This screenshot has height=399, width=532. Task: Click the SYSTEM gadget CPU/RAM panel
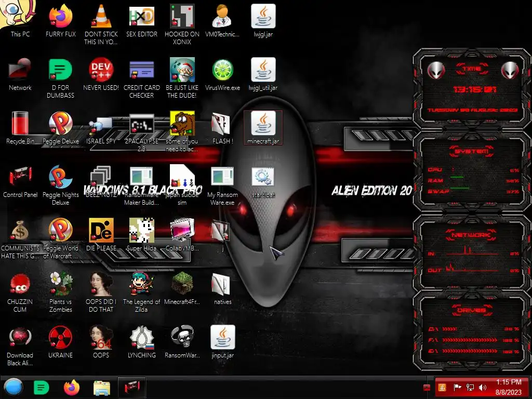click(x=472, y=173)
